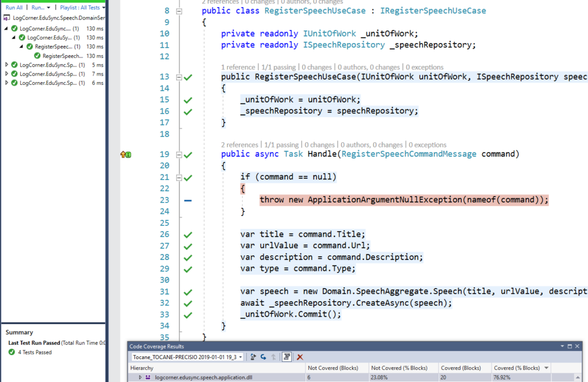Click the export coverage icon with up arrow
This screenshot has height=382, width=588.
274,357
